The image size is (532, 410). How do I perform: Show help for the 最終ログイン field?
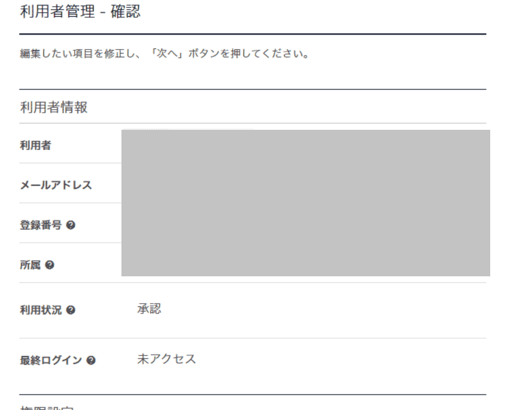pyautogui.click(x=90, y=360)
